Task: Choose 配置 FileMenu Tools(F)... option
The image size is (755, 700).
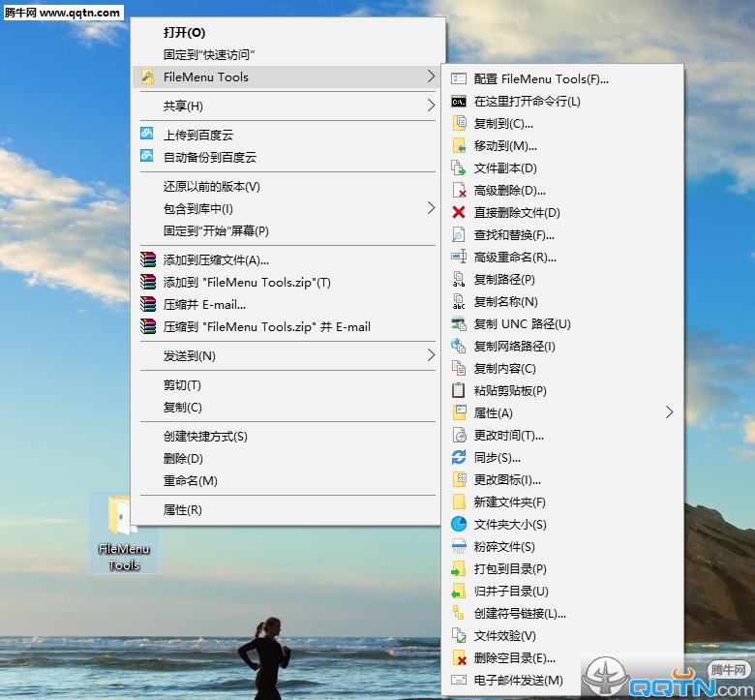Action: 541,79
